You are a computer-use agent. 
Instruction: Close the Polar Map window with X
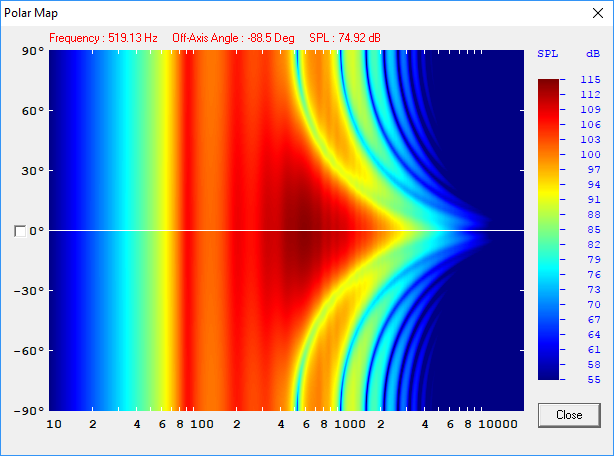(598, 13)
